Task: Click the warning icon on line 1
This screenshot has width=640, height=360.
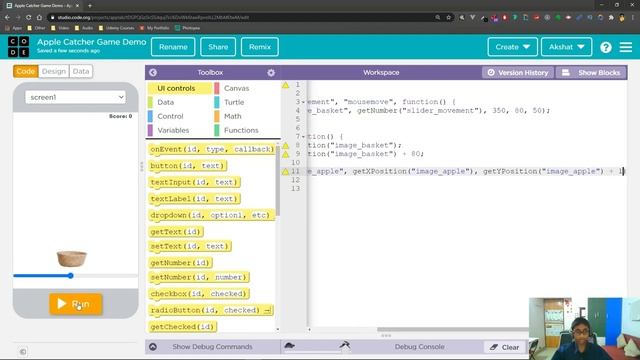Action: tap(286, 85)
